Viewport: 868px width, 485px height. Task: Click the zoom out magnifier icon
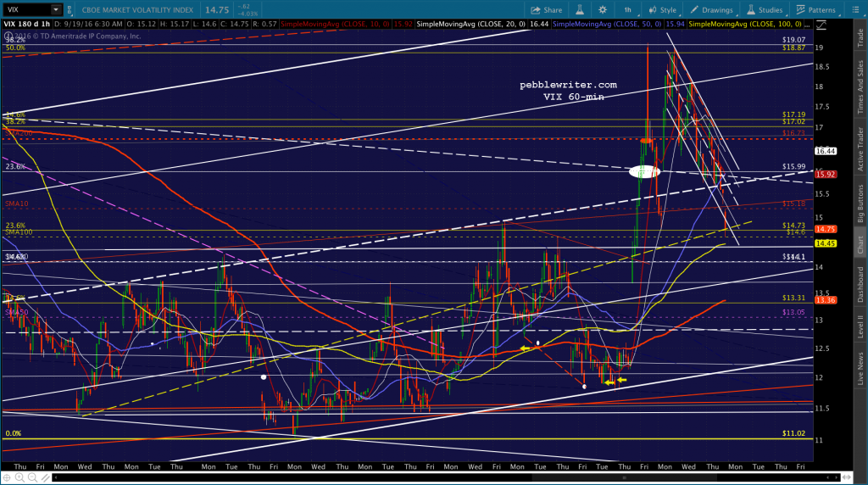pyautogui.click(x=33, y=477)
